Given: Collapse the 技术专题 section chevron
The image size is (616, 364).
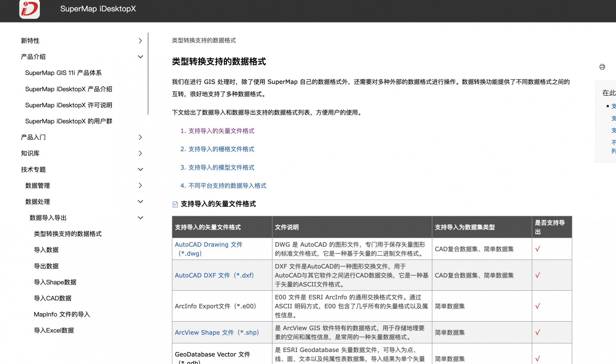Looking at the screenshot, I should 140,169.
